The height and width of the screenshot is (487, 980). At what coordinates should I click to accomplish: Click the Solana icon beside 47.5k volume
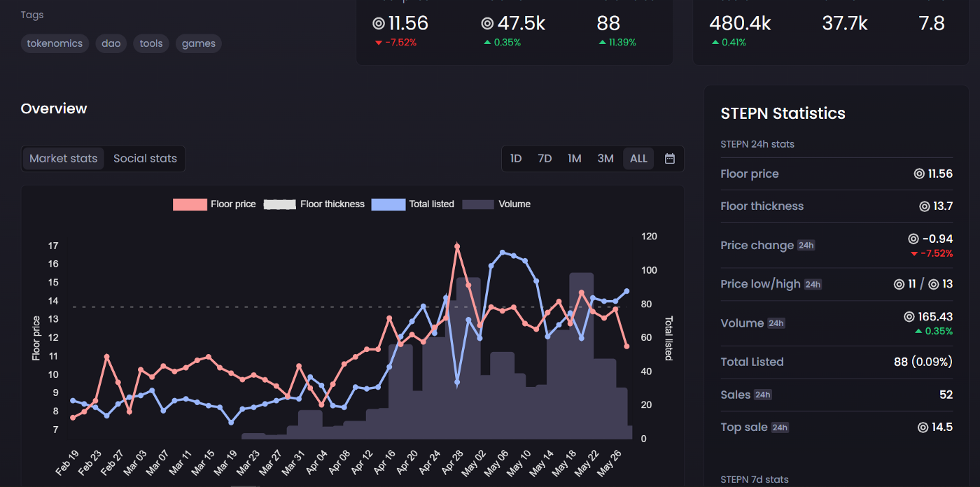[488, 24]
